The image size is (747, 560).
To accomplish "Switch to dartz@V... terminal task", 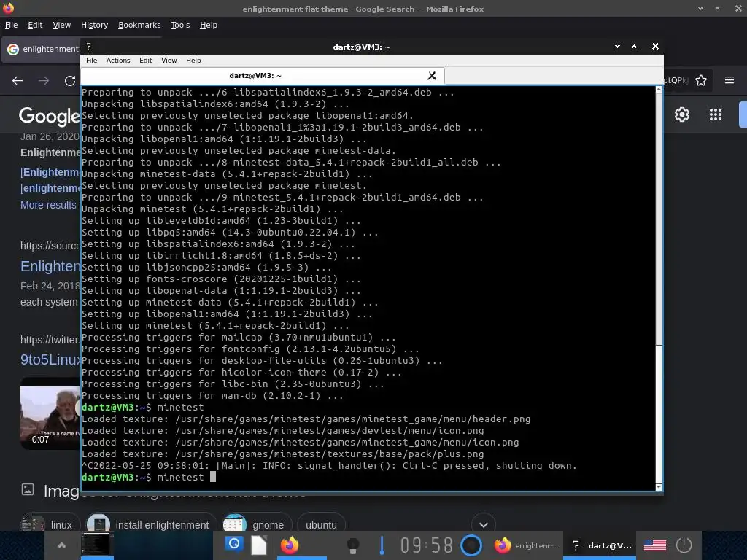I will pos(601,545).
